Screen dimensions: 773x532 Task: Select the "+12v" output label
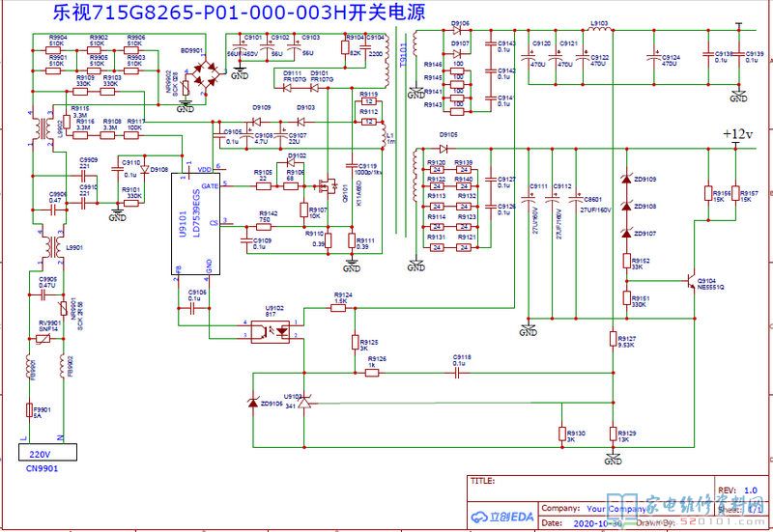(738, 134)
